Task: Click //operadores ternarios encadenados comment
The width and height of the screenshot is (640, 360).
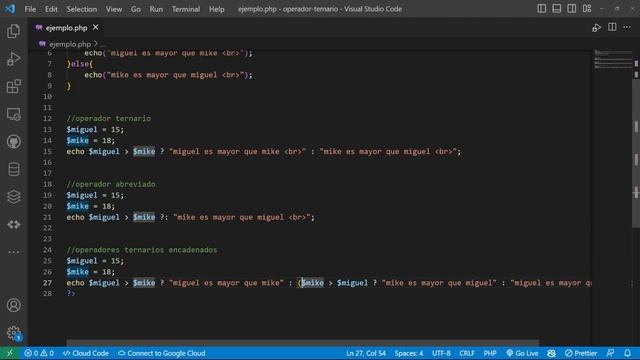Action: point(142,250)
